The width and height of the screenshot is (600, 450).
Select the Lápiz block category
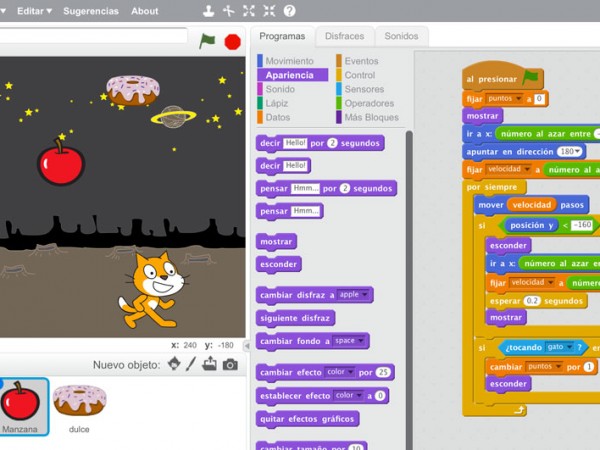pyautogui.click(x=272, y=103)
